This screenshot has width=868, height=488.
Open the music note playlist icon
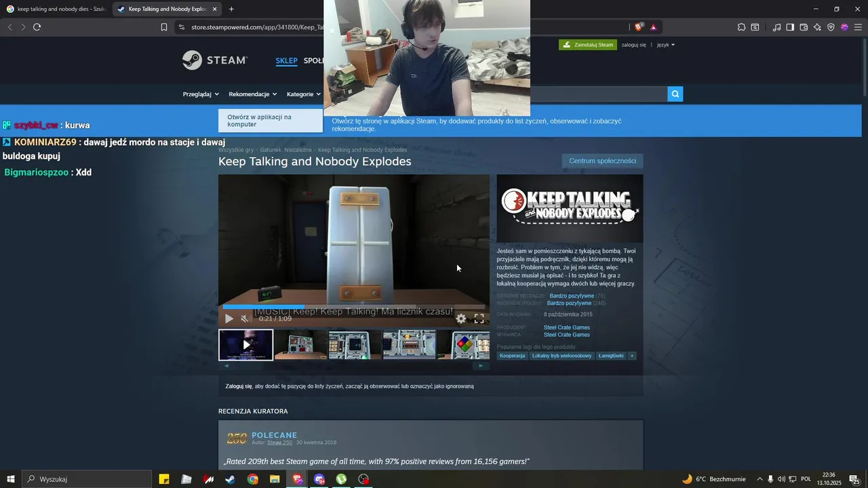pos(776,27)
